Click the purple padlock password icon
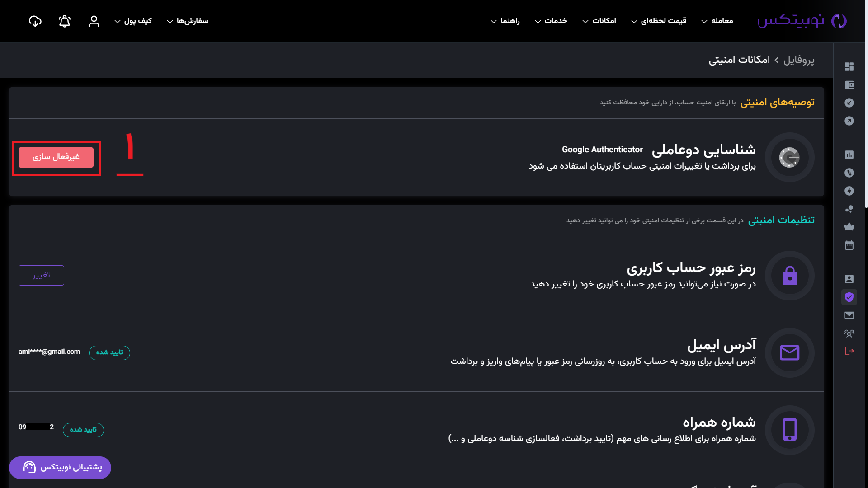The image size is (868, 488). click(789, 276)
